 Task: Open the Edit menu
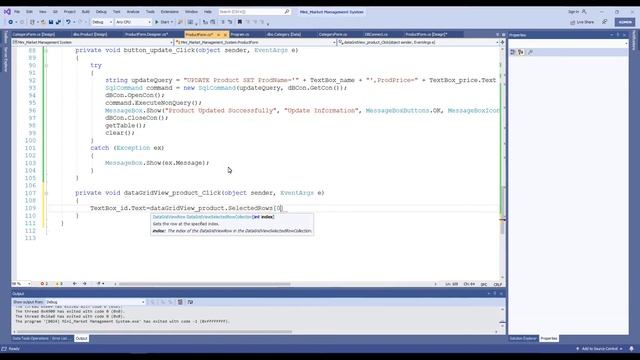pyautogui.click(x=29, y=12)
